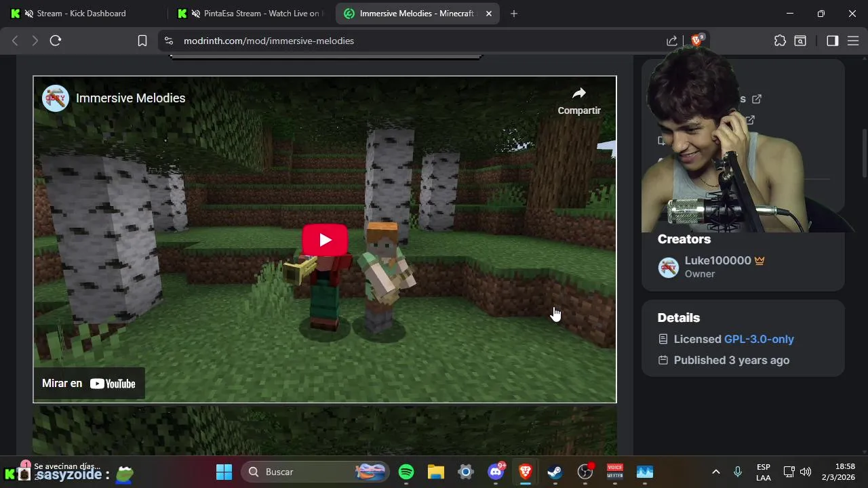Screen dimensions: 868x488
Task: Open File Explorer from the taskbar
Action: point(435,472)
